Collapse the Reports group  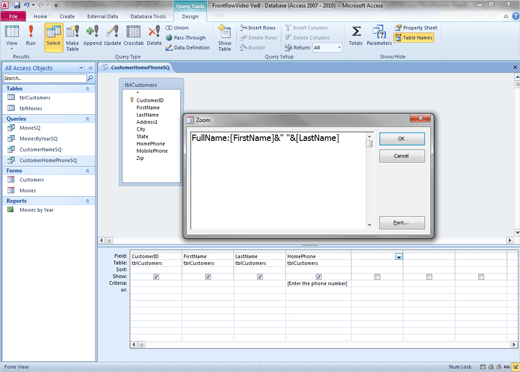tap(88, 201)
